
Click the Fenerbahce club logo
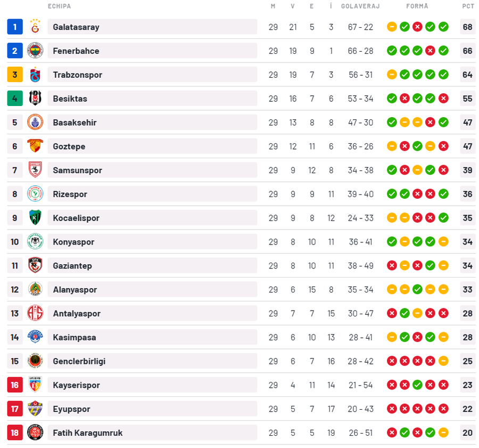pyautogui.click(x=35, y=51)
